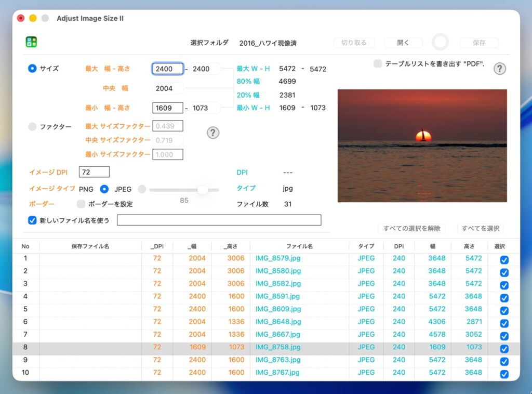Click the ファイル名 column header

[299, 246]
